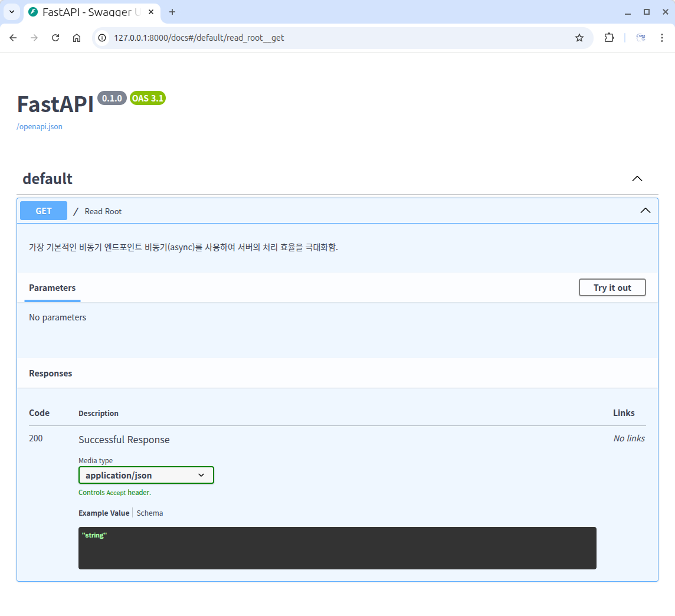Click the Read Root endpoint summary
The width and height of the screenshot is (675, 616).
[x=103, y=211]
